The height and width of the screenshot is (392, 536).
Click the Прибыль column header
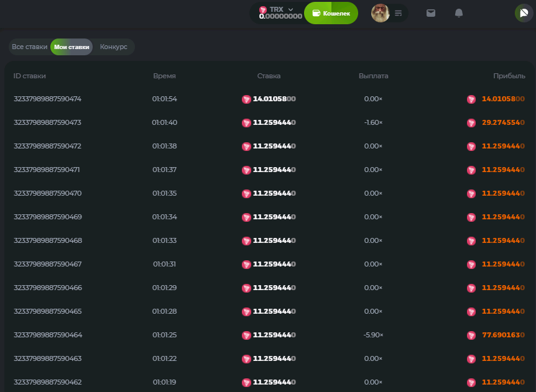tap(509, 76)
